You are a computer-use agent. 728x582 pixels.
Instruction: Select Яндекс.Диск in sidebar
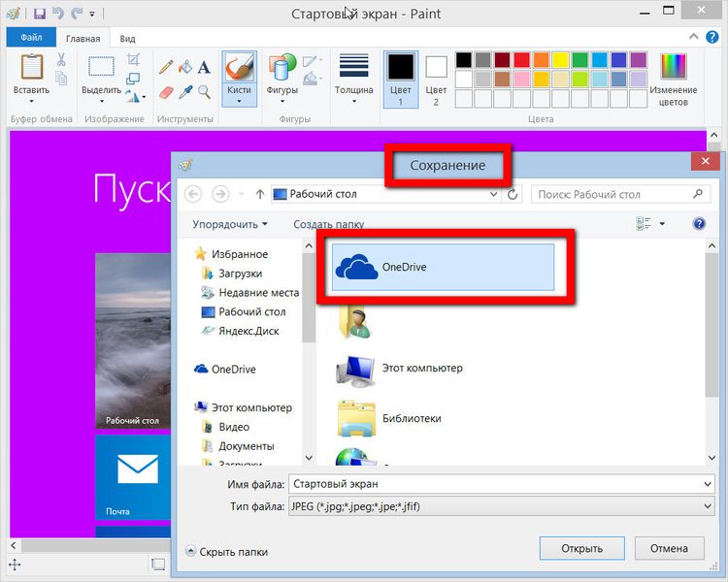pos(241,331)
